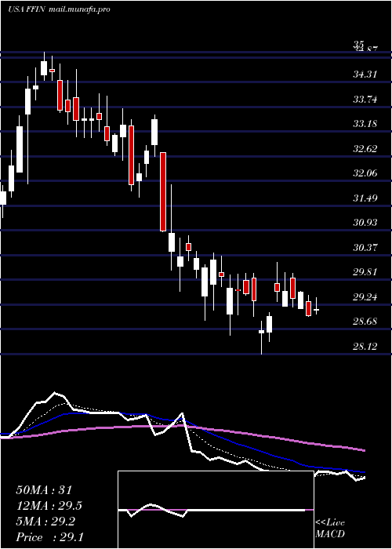Click the 31.49 price axis label
The image size is (392, 549).
[365, 198]
